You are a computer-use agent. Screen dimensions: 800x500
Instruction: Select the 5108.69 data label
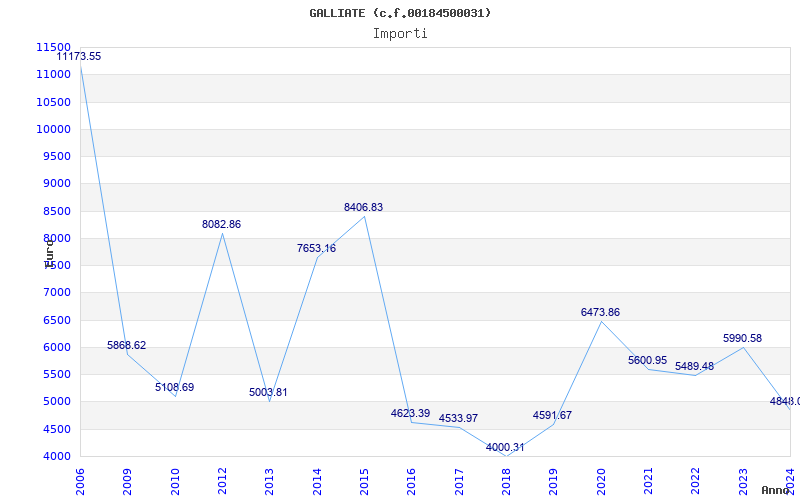[x=174, y=387]
